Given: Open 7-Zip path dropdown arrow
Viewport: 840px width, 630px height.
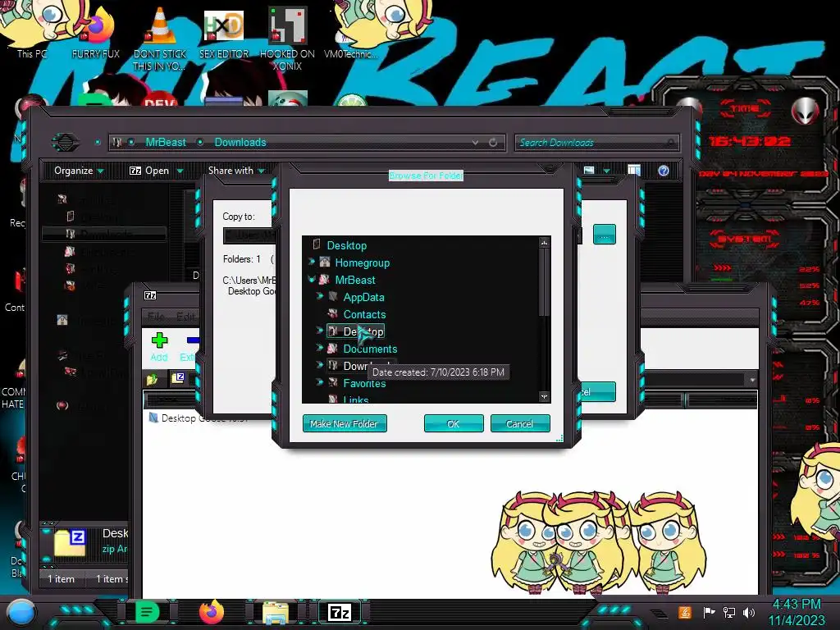Looking at the screenshot, I should coord(752,380).
